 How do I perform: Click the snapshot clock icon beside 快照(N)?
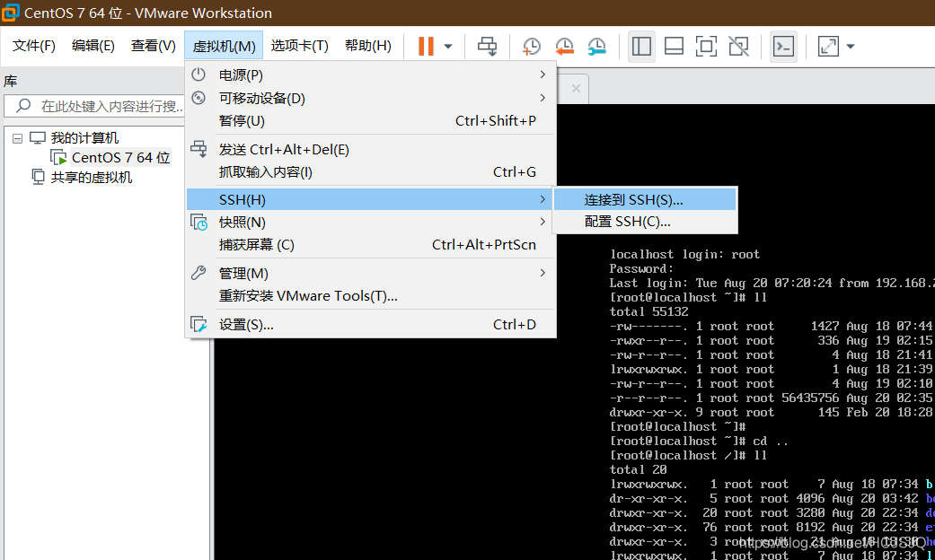click(x=198, y=223)
